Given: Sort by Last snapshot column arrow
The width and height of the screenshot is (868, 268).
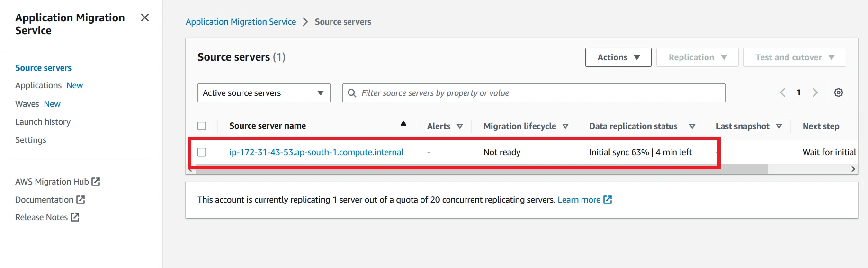Looking at the screenshot, I should click(x=779, y=126).
